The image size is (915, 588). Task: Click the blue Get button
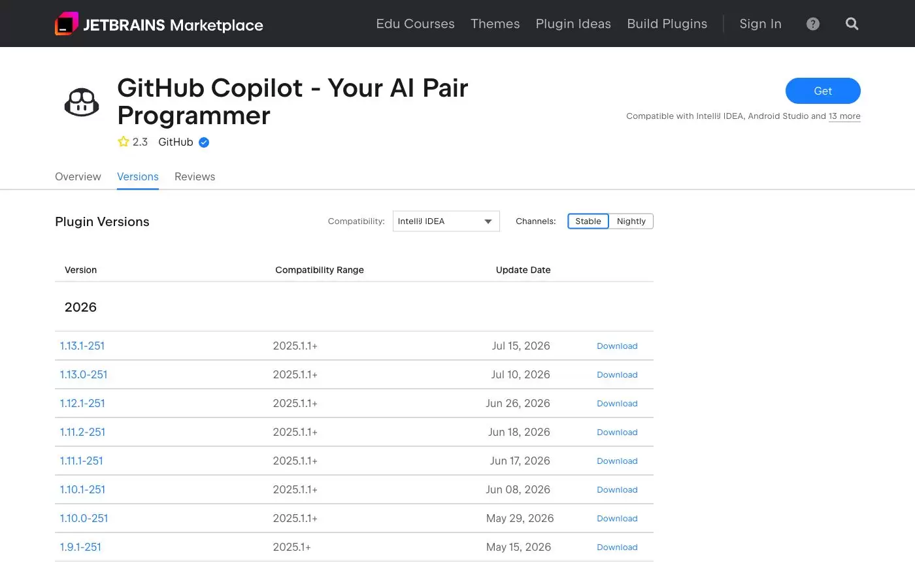pos(823,91)
